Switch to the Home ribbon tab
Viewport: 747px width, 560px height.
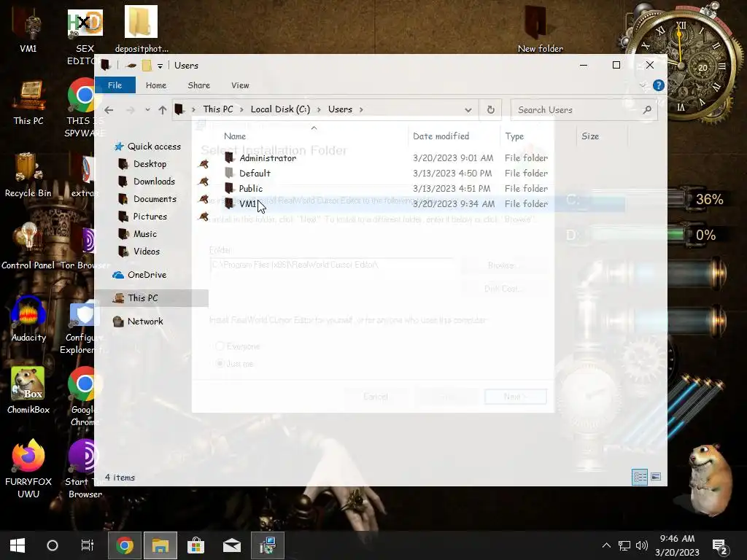pos(156,85)
